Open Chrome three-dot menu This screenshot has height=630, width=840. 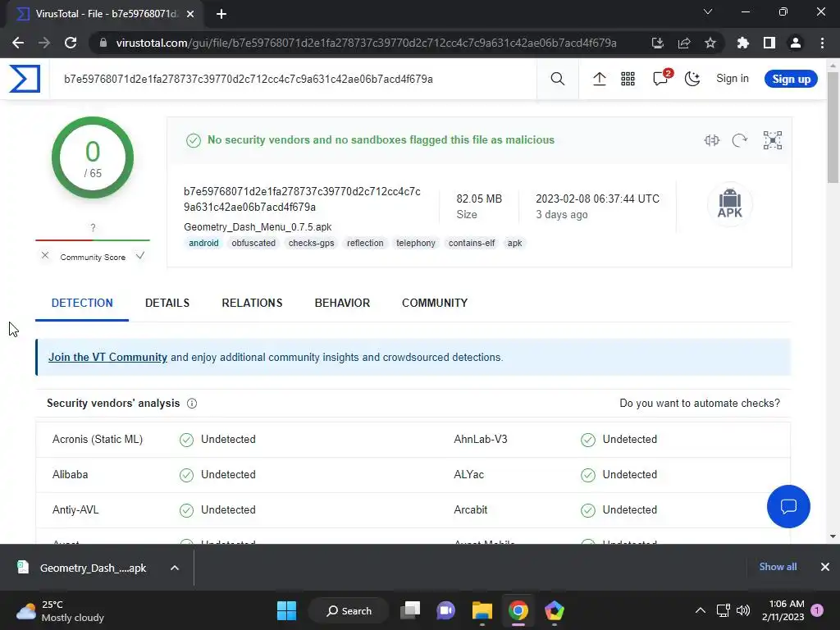coord(822,43)
